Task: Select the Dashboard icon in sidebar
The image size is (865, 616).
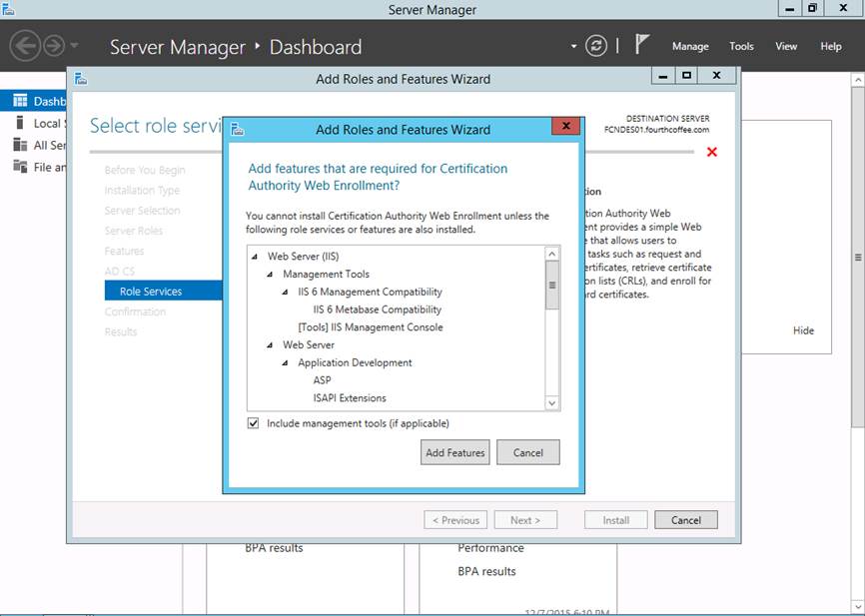Action: (20, 101)
